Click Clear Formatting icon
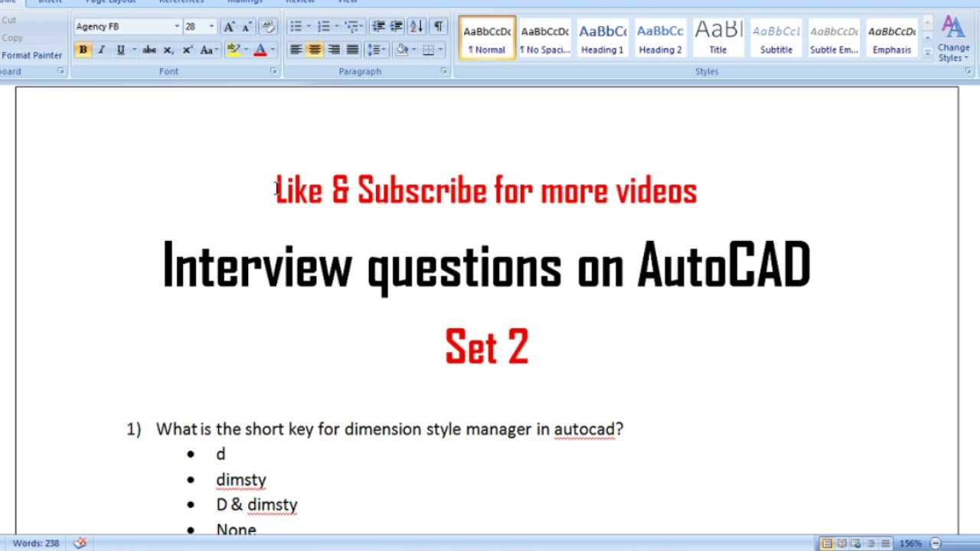 [268, 27]
